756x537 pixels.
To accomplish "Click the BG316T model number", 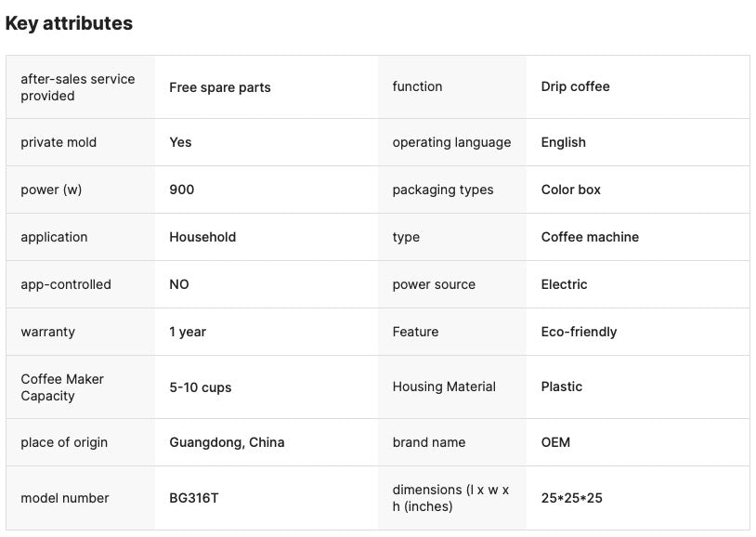I will [x=194, y=498].
